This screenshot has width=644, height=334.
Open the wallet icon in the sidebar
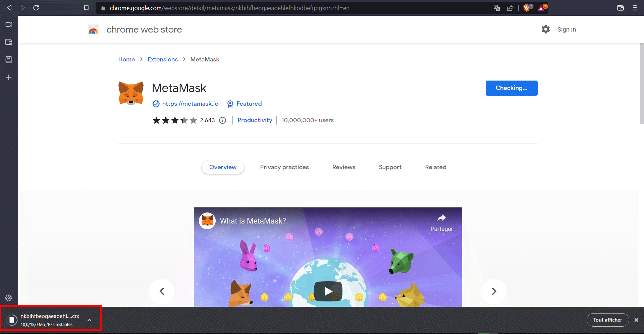[x=9, y=42]
